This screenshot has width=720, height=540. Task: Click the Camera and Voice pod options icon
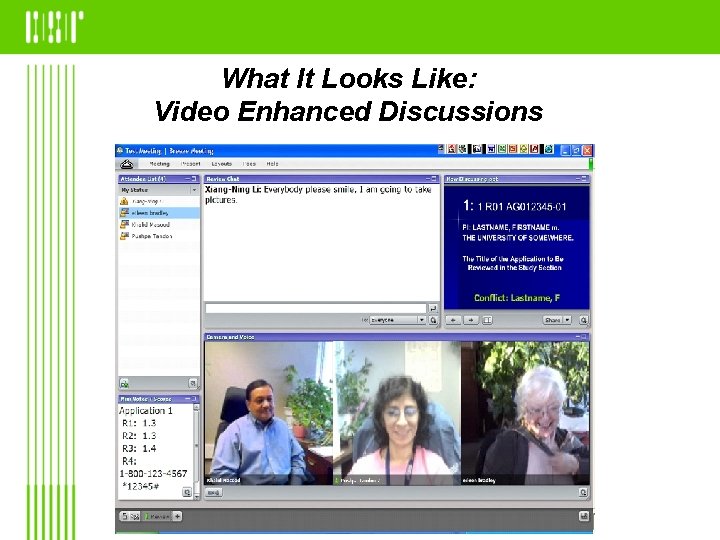(583, 493)
